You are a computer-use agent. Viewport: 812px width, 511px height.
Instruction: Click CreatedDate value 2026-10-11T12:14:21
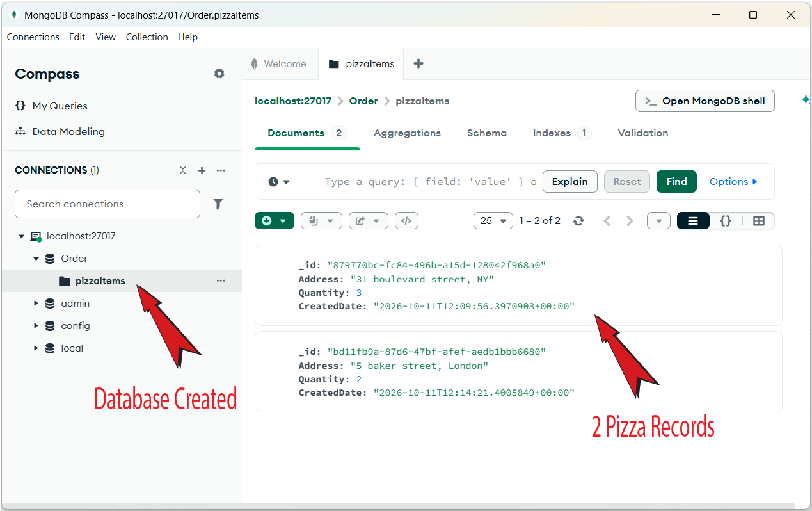474,393
